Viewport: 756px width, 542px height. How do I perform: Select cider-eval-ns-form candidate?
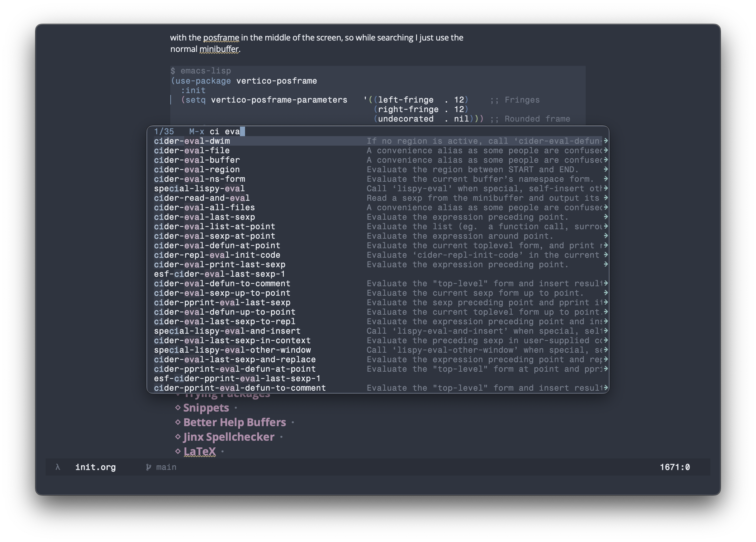coord(378,179)
